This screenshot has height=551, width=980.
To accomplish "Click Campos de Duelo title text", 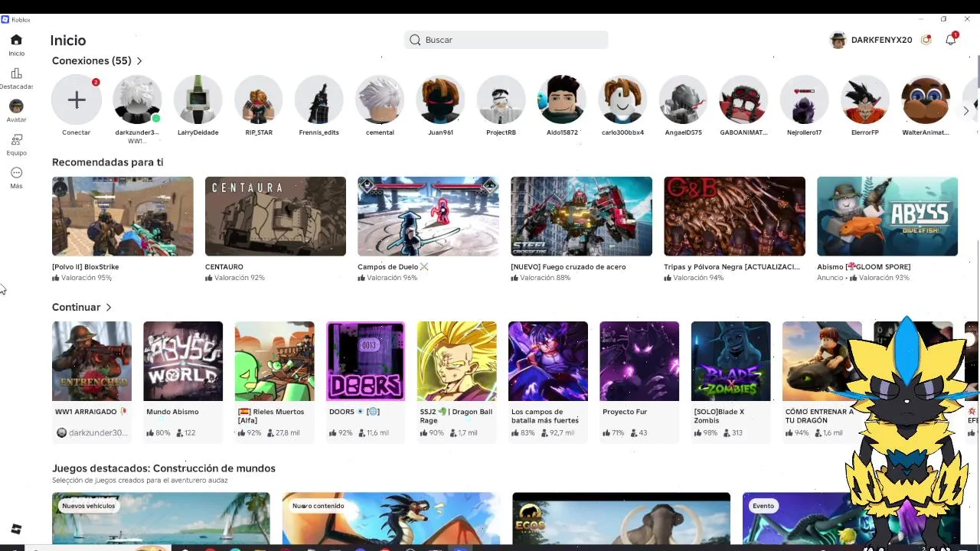I will click(393, 267).
